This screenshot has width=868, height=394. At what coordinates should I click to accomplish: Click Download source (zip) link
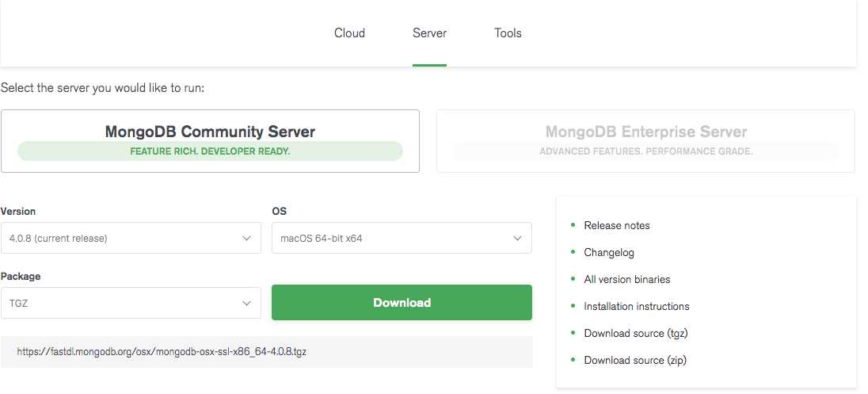point(635,360)
